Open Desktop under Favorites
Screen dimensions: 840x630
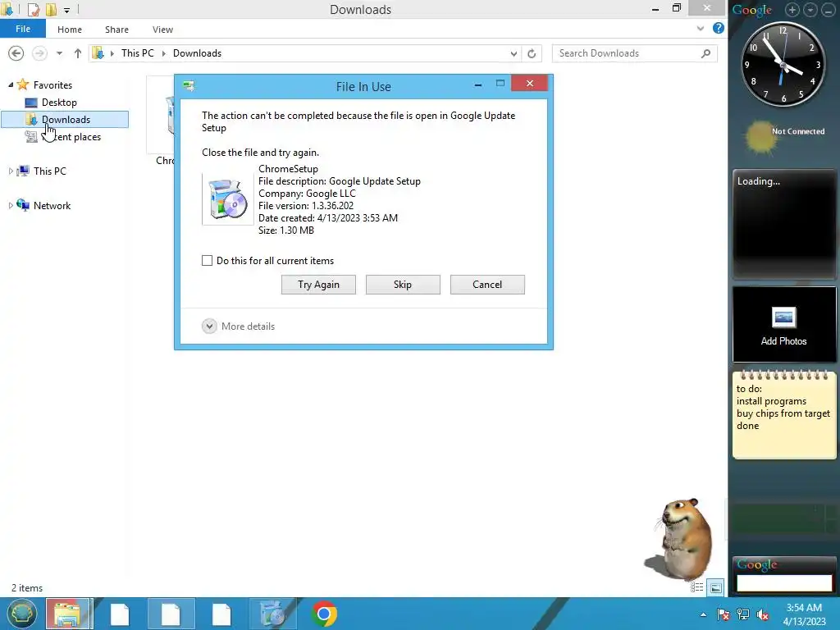59,103
